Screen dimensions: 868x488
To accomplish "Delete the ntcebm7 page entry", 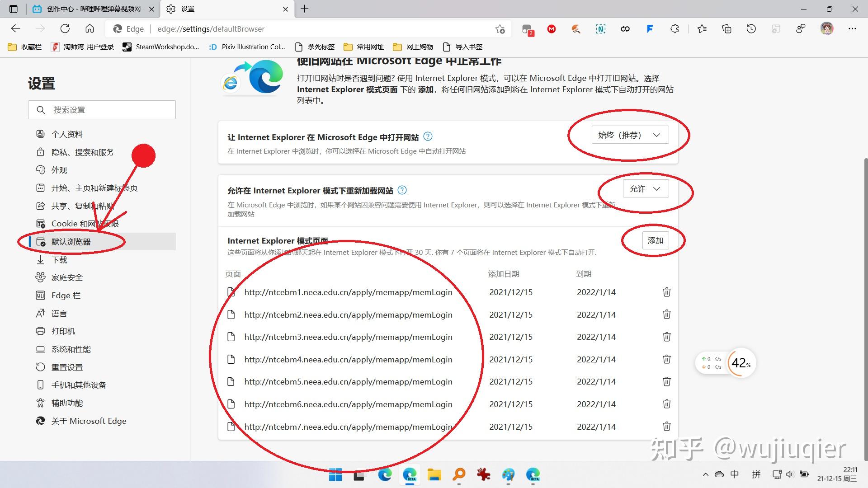I will [666, 426].
